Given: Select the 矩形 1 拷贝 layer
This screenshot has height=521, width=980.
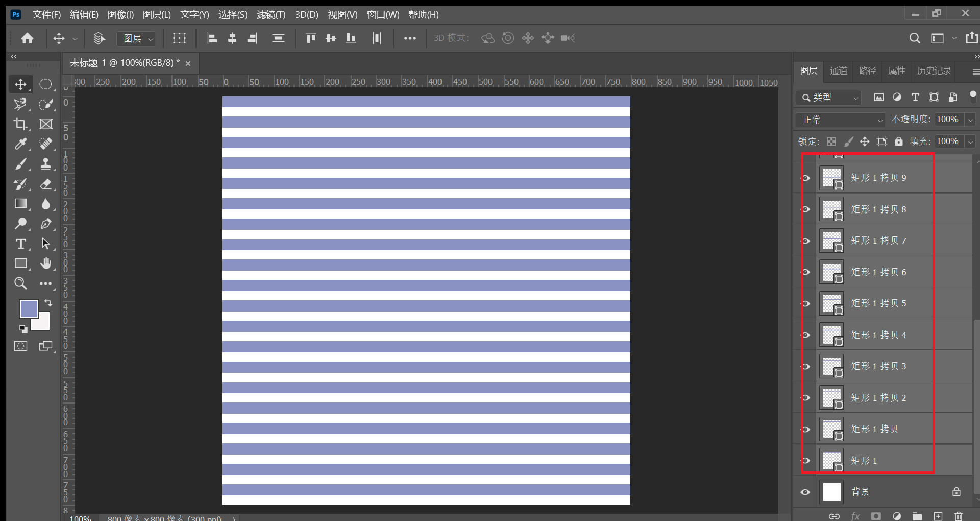Looking at the screenshot, I should [894, 429].
